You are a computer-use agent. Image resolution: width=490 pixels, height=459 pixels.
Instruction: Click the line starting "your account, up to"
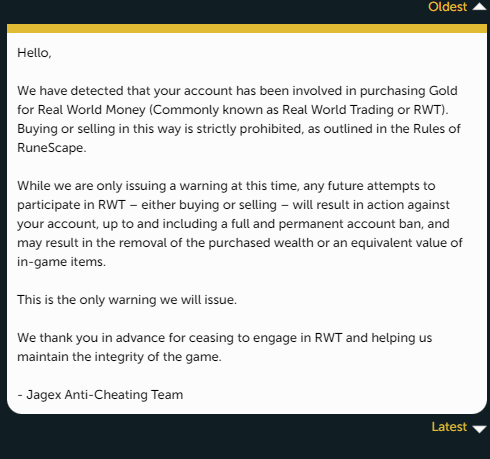point(233,224)
